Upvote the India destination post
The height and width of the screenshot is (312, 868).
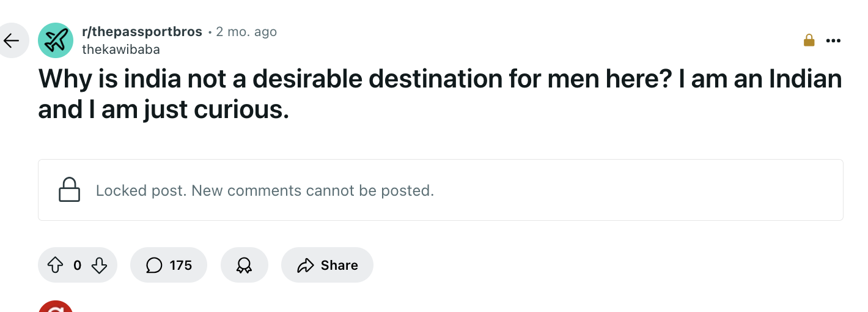click(56, 265)
